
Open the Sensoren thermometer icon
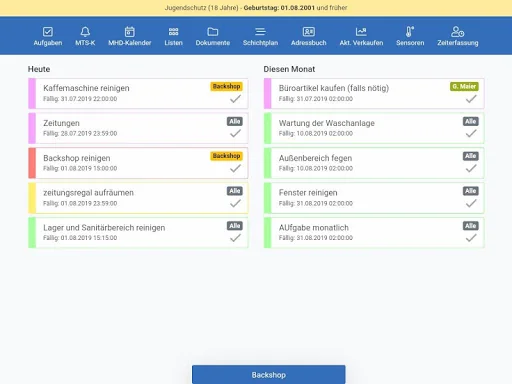point(410,32)
